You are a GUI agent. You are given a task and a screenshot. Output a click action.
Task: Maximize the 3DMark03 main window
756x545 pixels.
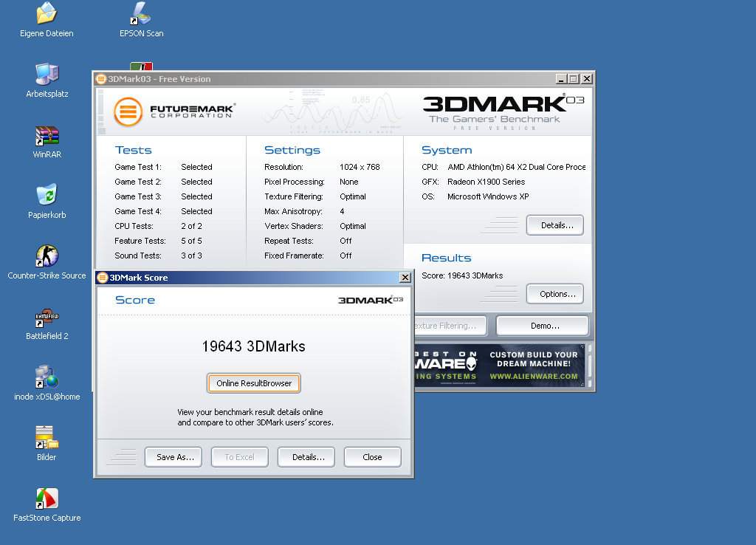[x=573, y=78]
